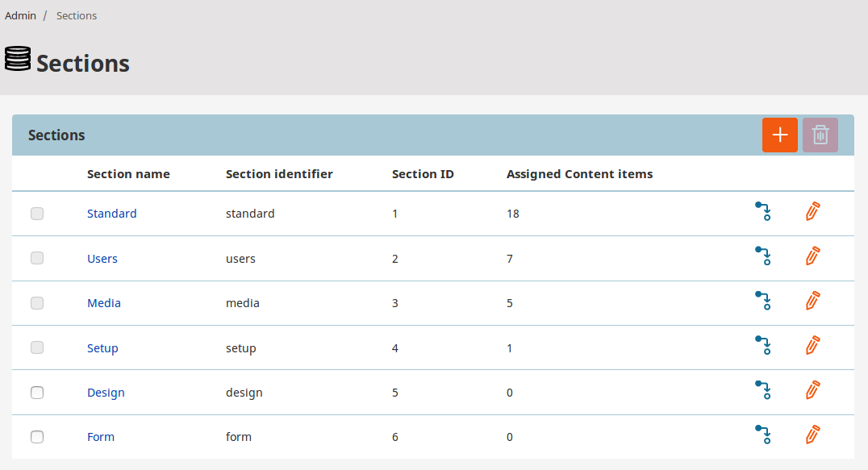Viewport: 868px width, 470px height.
Task: Click assign content icon on Users row
Action: point(763,256)
